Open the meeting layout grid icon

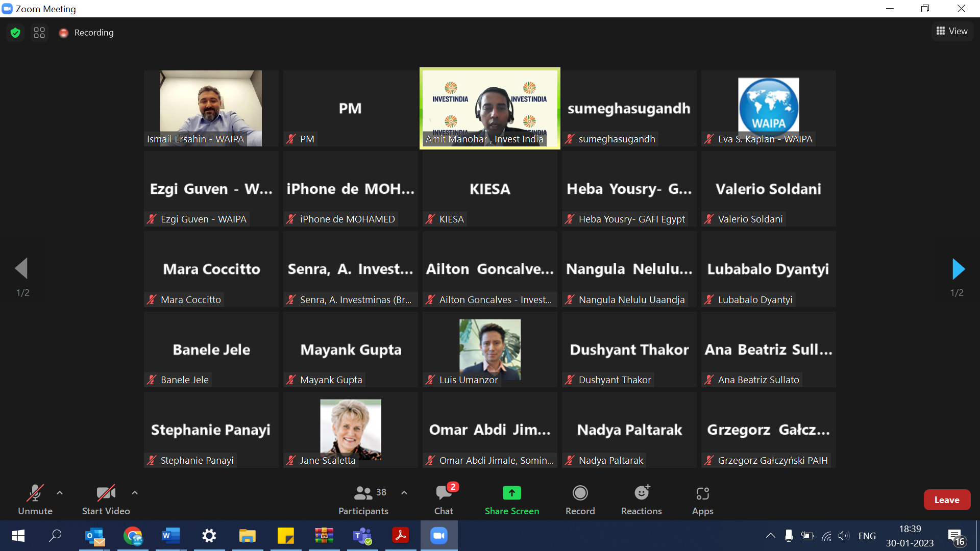[39, 33]
